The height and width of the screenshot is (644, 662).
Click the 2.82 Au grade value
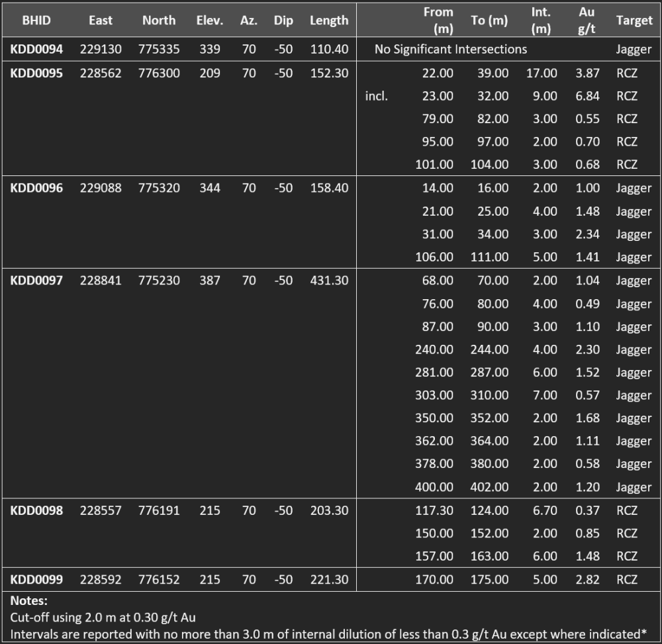pyautogui.click(x=587, y=580)
